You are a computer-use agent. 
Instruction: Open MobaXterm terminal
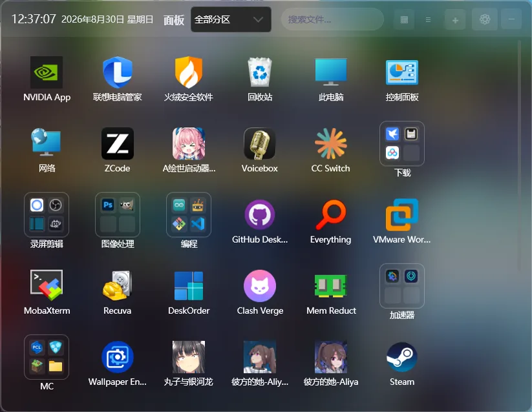47,285
